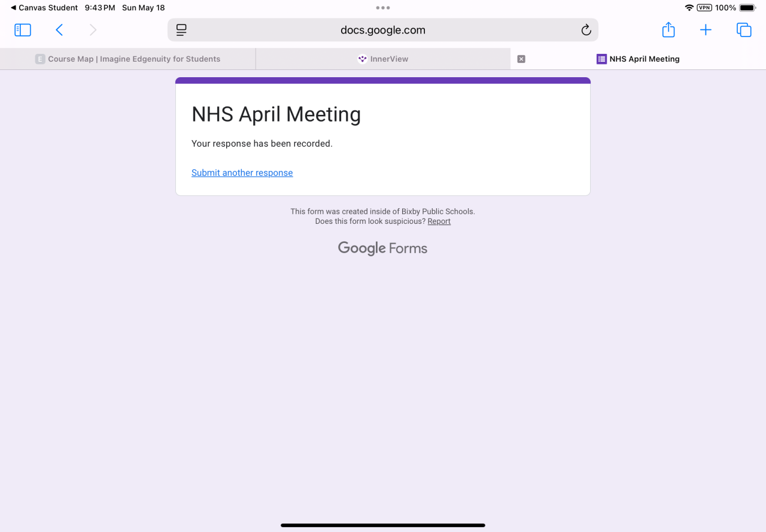Tap the VPN status indicator

704,8
